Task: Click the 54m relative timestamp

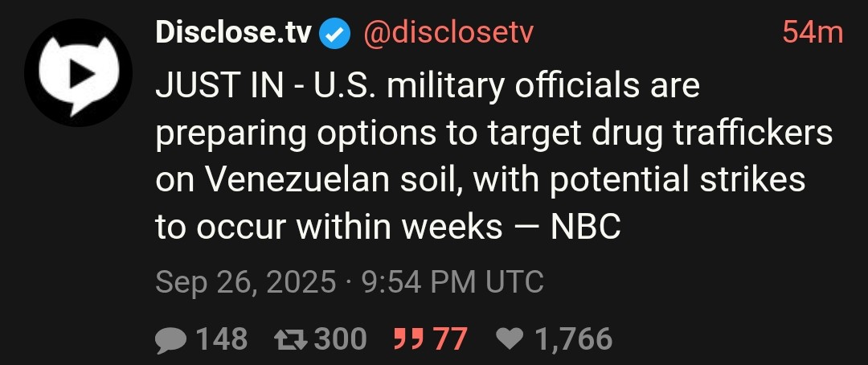Action: tap(813, 33)
